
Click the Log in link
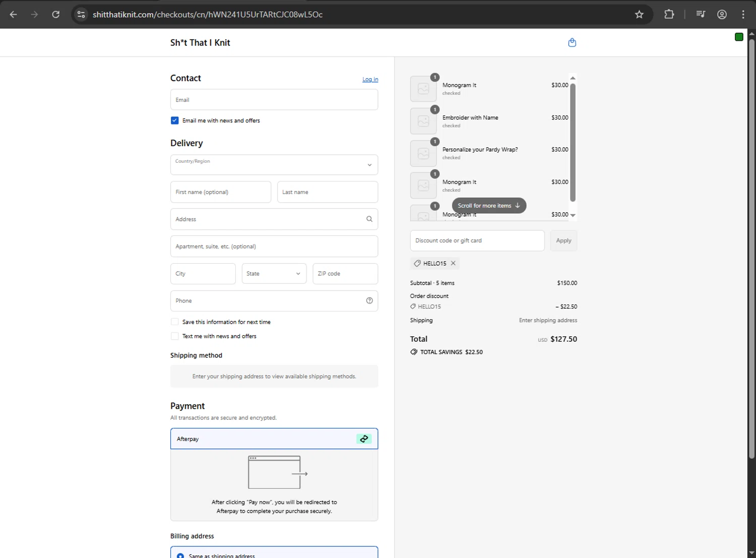click(x=370, y=79)
